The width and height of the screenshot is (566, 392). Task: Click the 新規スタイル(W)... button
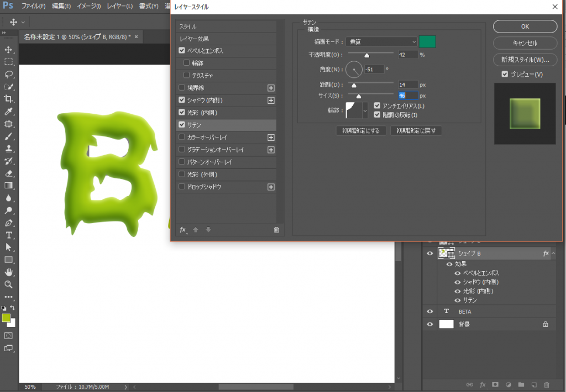pyautogui.click(x=525, y=60)
